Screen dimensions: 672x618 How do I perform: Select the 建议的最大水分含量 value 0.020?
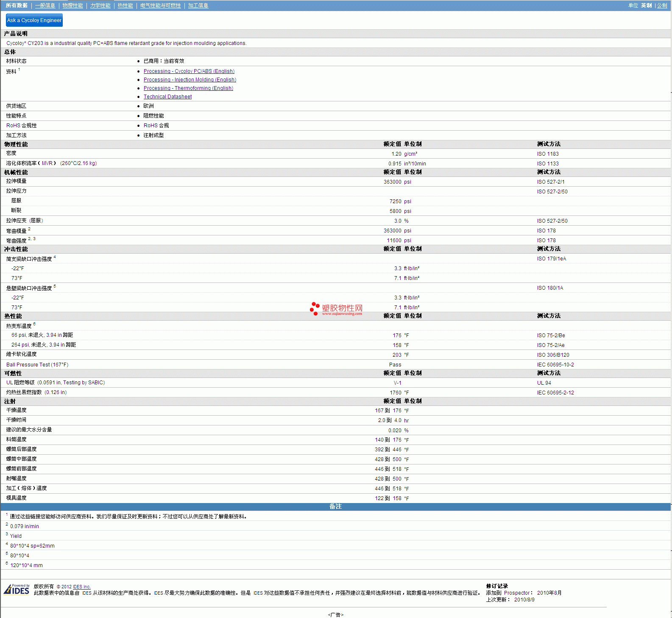click(x=395, y=431)
